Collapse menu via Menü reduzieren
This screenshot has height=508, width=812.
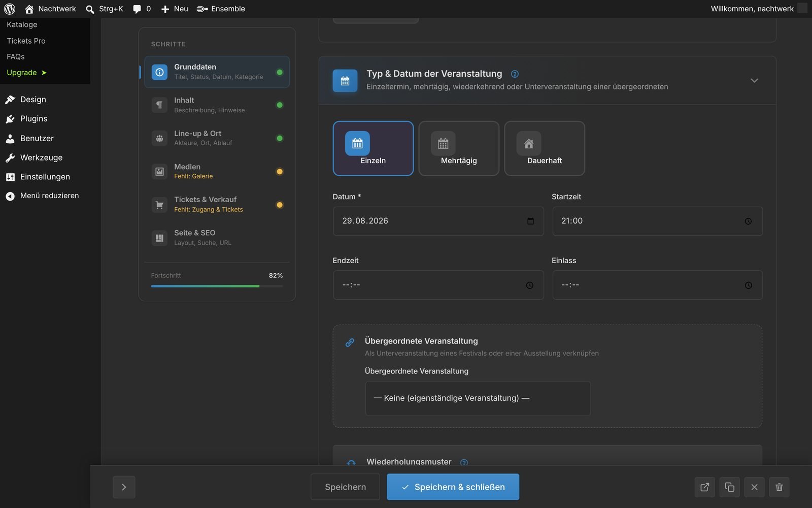pos(42,196)
